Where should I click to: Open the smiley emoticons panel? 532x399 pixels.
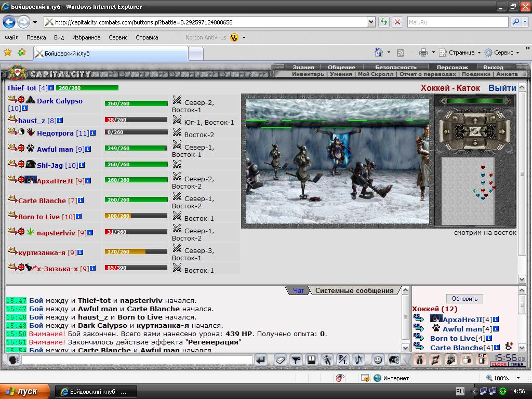[378, 360]
